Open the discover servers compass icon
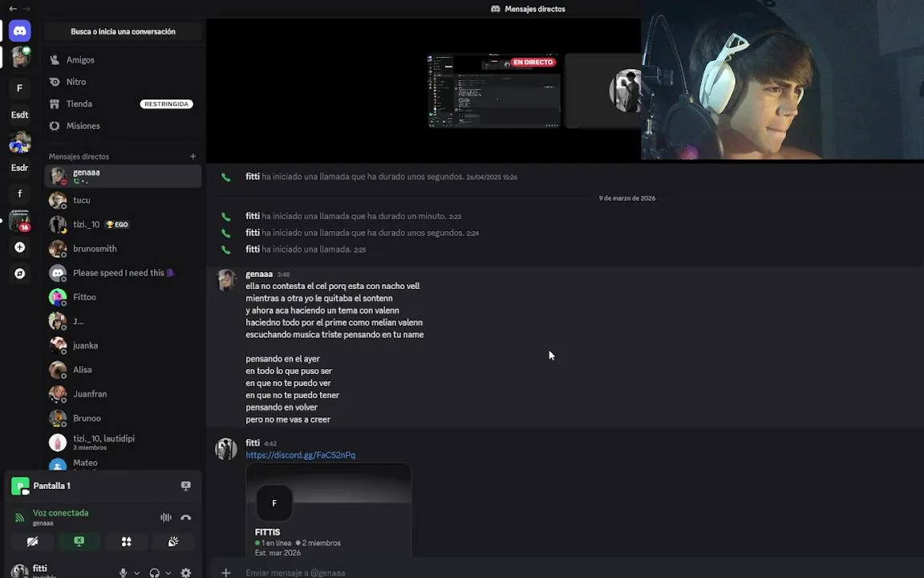Viewport: 924px width, 578px height. click(x=19, y=274)
